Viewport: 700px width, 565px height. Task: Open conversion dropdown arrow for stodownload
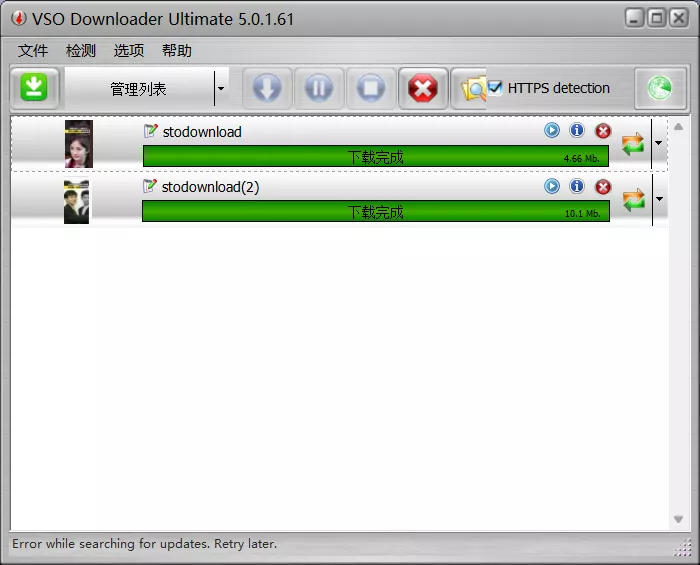(x=658, y=143)
